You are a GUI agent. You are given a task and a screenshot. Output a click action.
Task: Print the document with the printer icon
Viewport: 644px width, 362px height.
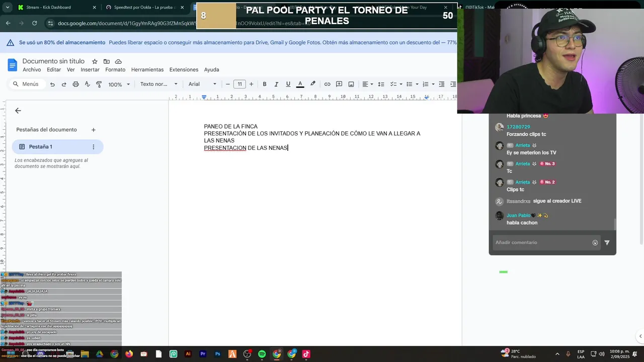75,84
